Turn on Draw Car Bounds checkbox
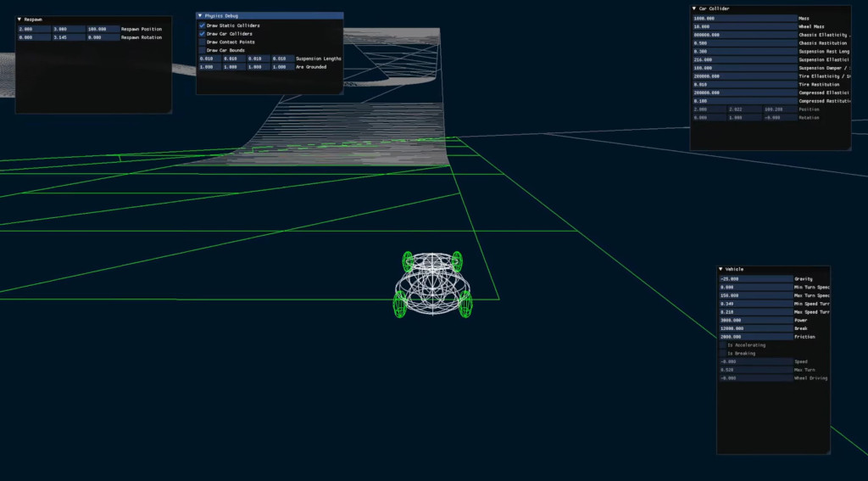Screen dimensions: 868x481 202,50
